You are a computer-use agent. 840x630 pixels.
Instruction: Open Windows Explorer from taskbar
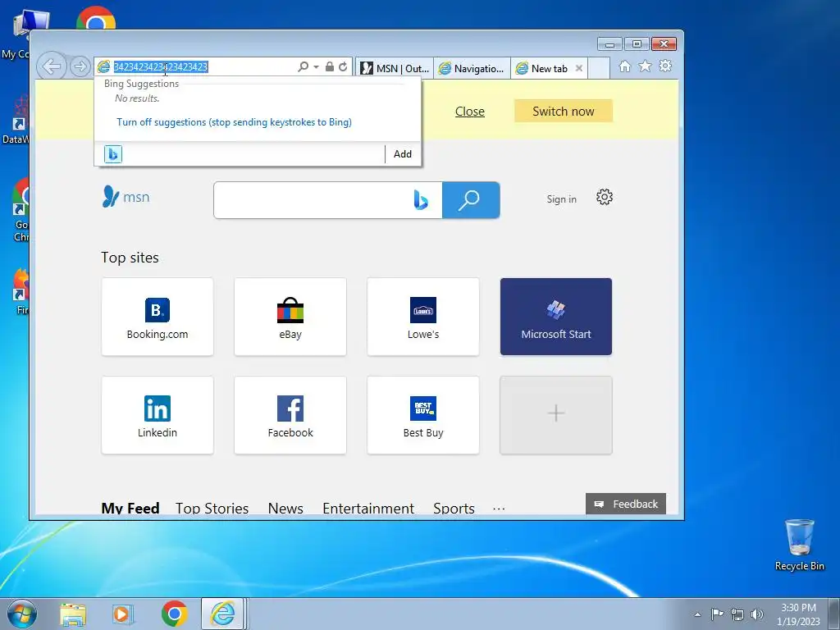[x=73, y=614]
